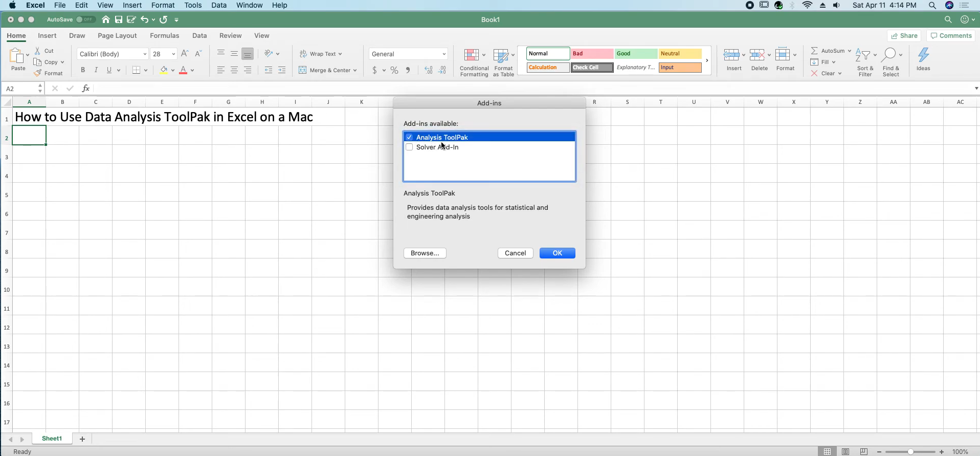The width and height of the screenshot is (980, 456).
Task: Open the Fill dropdown
Action: pyautogui.click(x=823, y=62)
